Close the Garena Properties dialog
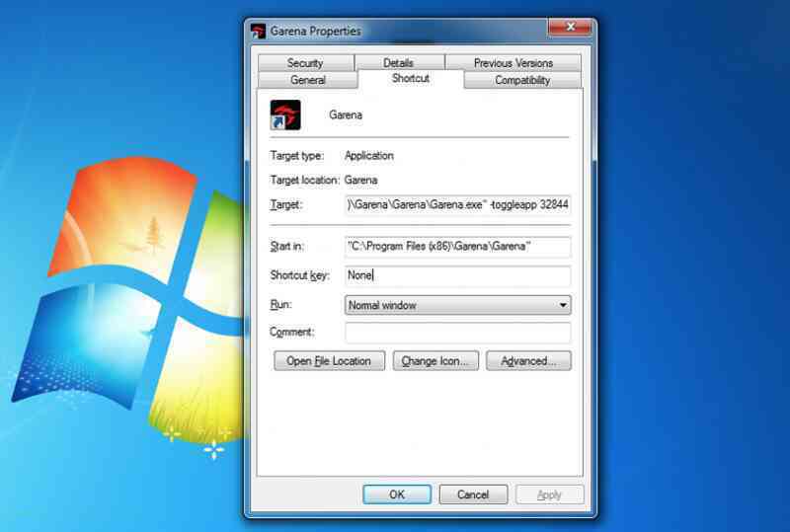 [570, 28]
